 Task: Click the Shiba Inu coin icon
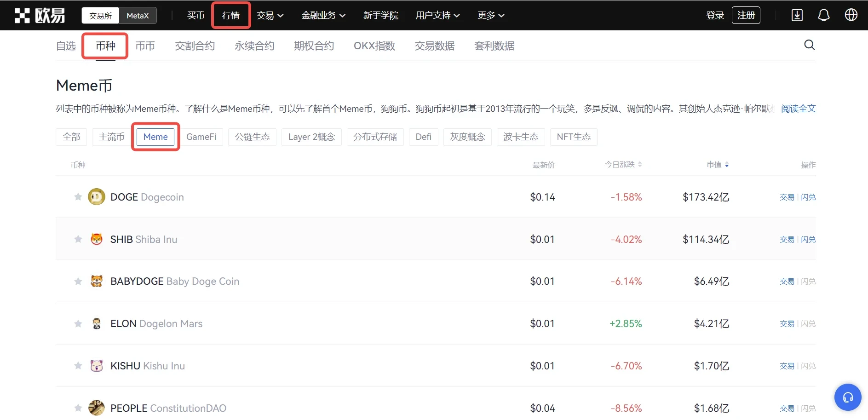[x=97, y=239]
